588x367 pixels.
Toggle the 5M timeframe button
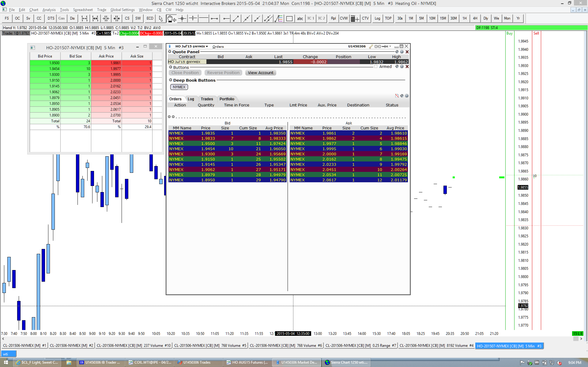(421, 19)
